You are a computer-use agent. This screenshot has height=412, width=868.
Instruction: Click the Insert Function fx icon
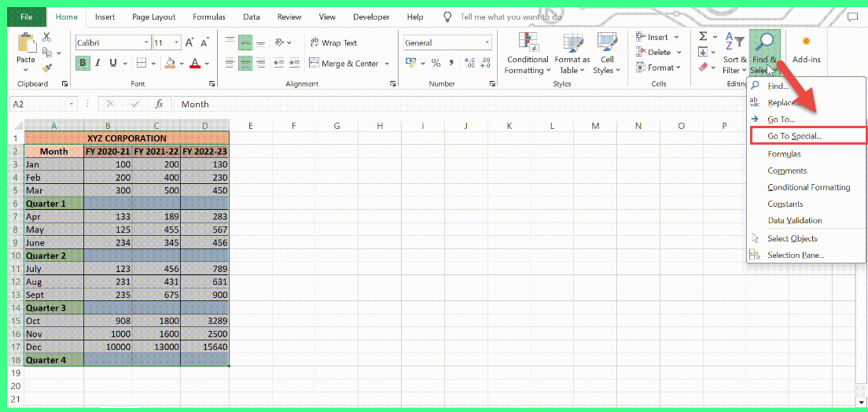[x=159, y=104]
